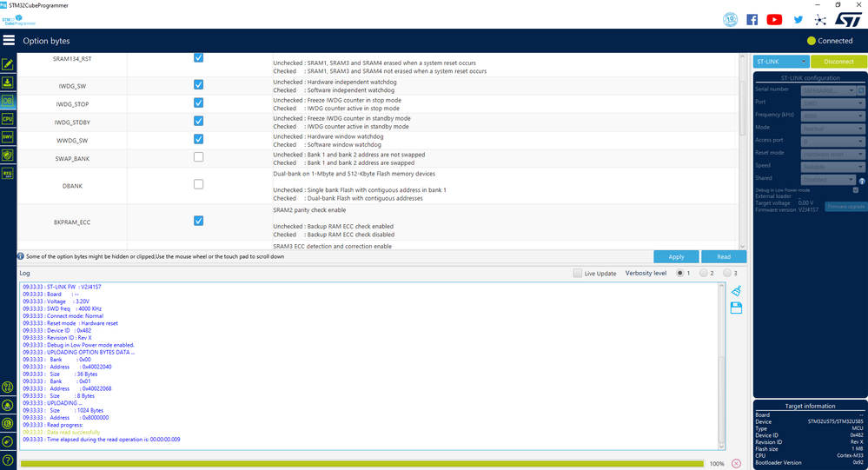Uncheck the SRAM134_RST checkbox
This screenshot has width=868, height=470.
(198, 57)
